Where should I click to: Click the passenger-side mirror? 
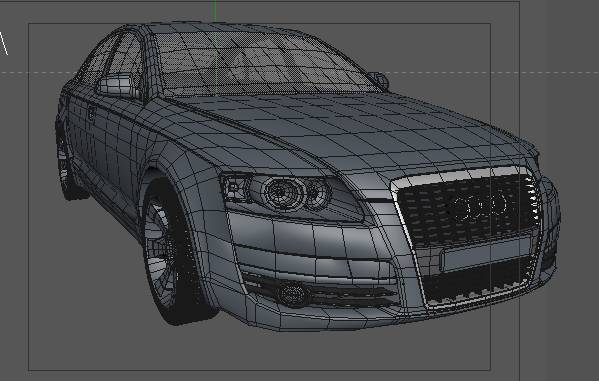tap(379, 79)
